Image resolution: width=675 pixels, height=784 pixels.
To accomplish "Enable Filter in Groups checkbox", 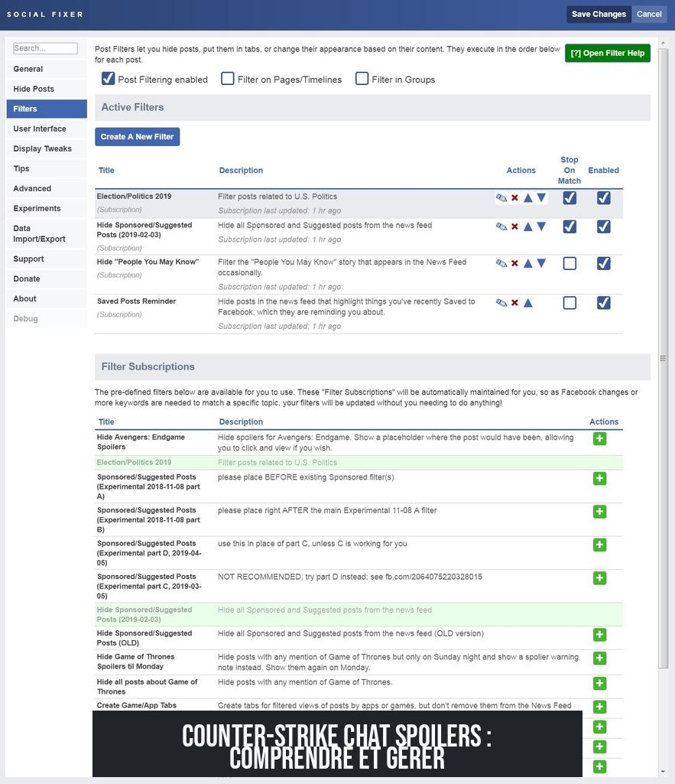I will tap(362, 79).
